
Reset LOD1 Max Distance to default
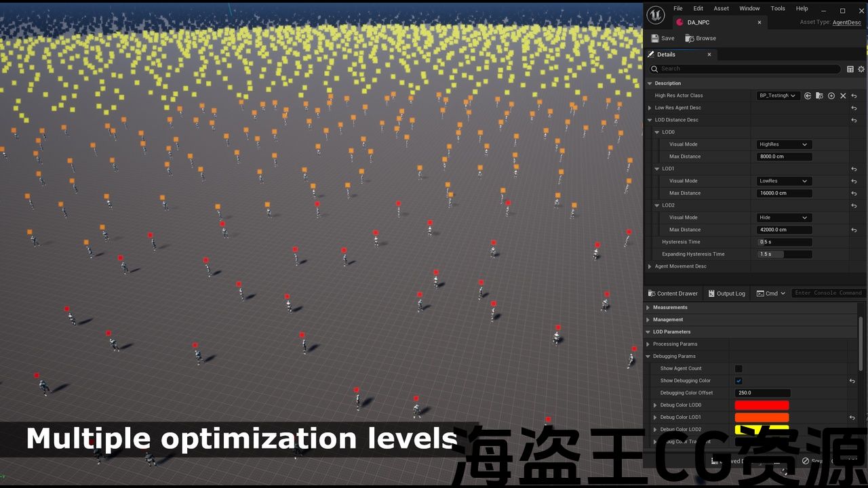[854, 193]
